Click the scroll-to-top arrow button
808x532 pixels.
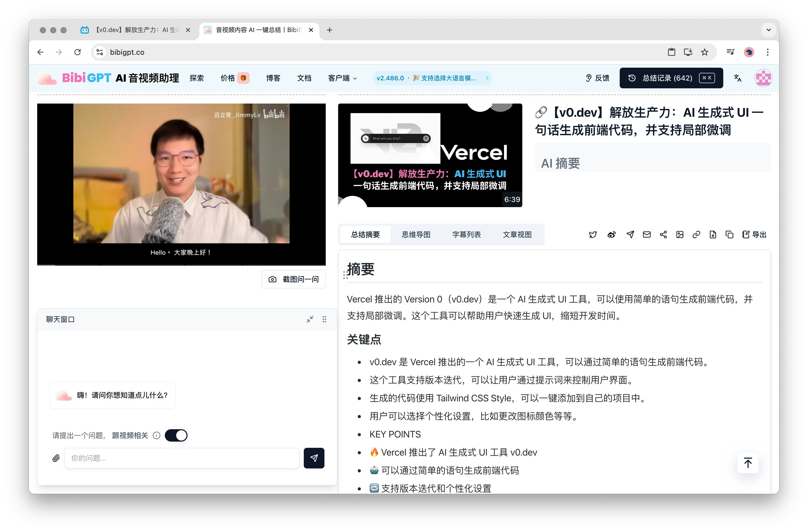[x=748, y=463]
